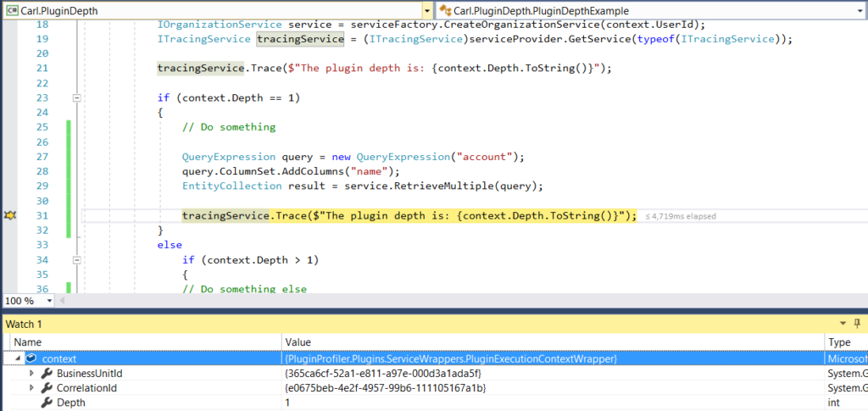Viewport: 868px width, 411px height.
Task: Collapse the code block at line 23
Action: 77,98
